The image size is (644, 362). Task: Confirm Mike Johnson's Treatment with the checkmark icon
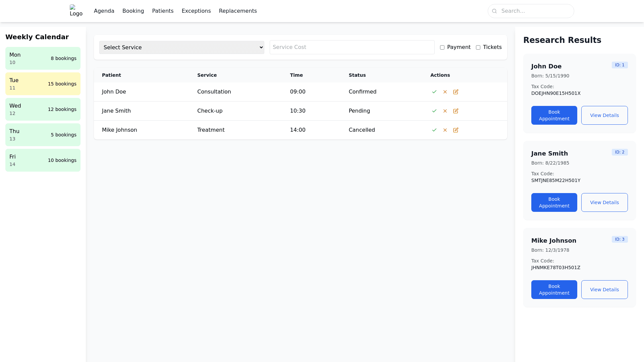point(434,130)
